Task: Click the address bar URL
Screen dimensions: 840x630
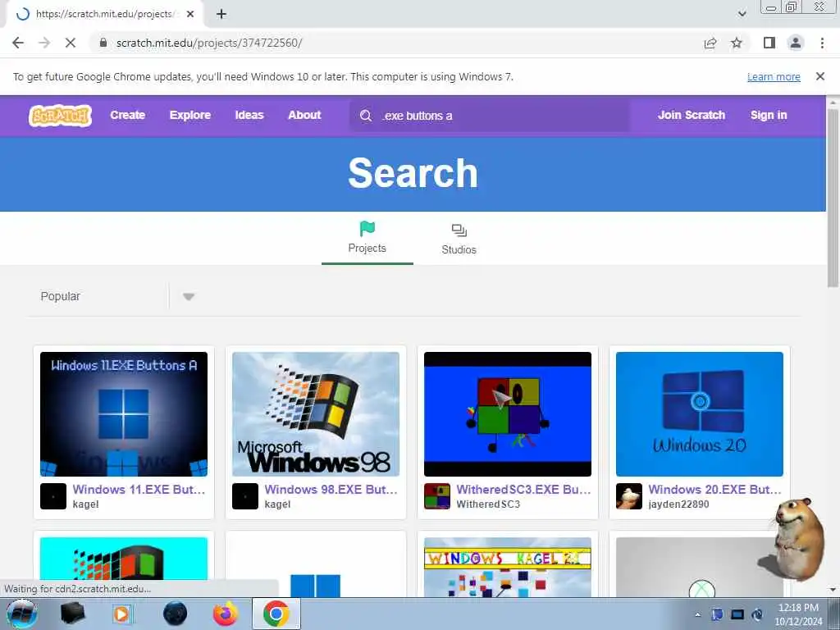Action: 209,43
